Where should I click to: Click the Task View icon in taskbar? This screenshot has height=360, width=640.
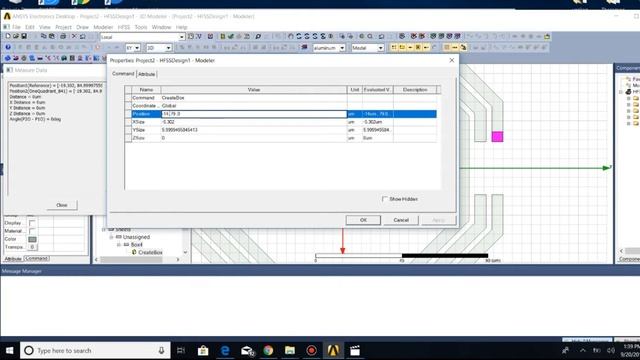pos(181,350)
